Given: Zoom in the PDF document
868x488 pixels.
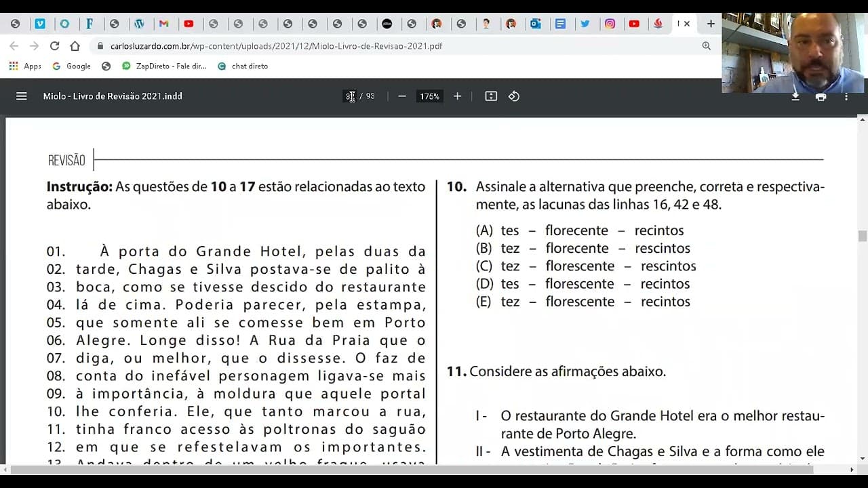Looking at the screenshot, I should click(458, 96).
